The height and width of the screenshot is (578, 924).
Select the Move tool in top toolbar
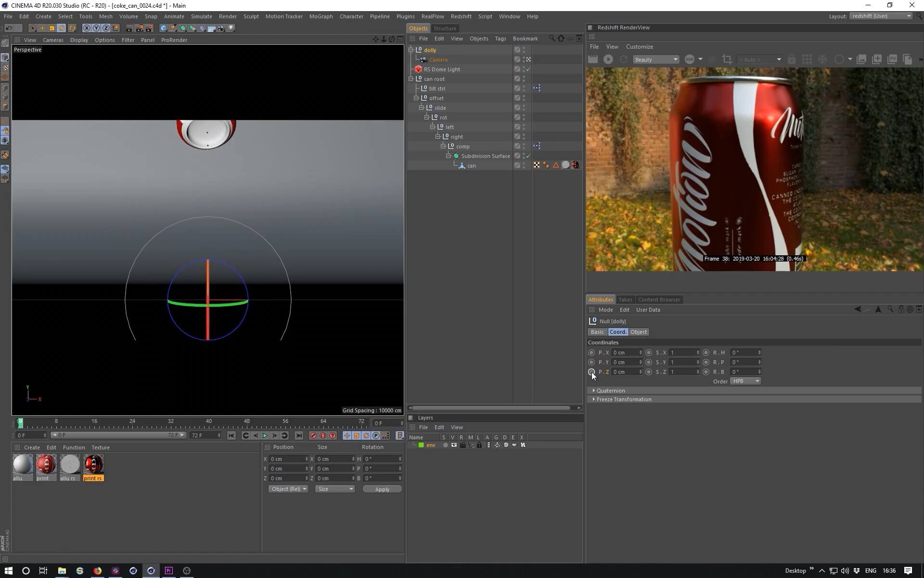click(42, 28)
